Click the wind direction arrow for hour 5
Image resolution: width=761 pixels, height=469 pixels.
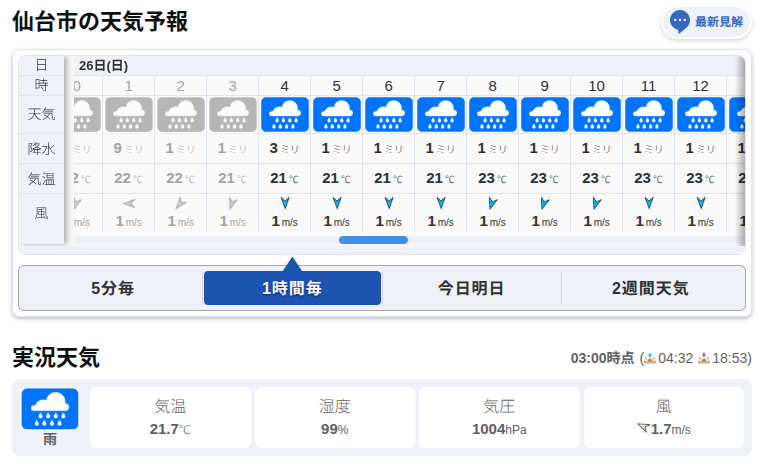pyautogui.click(x=337, y=203)
